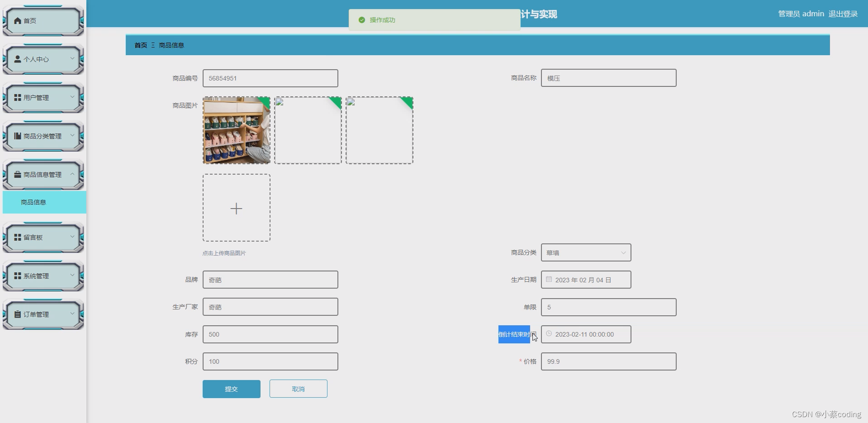The width and height of the screenshot is (868, 423).
Task: Click the clock icon in 倒计结束时间 field
Action: 549,334
